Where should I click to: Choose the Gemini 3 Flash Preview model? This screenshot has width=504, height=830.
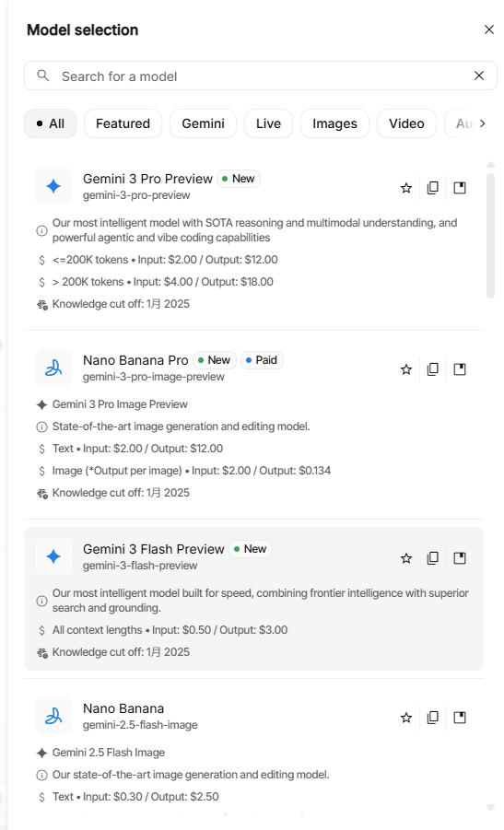click(x=253, y=599)
